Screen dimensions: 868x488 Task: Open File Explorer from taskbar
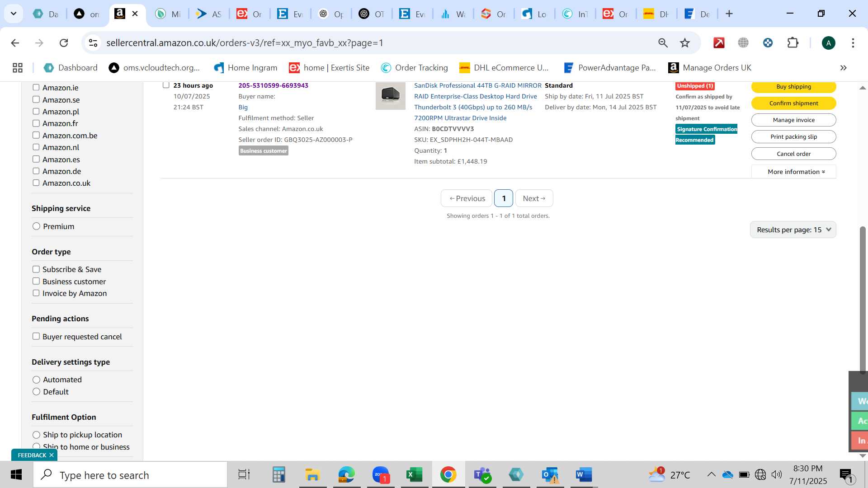(x=312, y=475)
